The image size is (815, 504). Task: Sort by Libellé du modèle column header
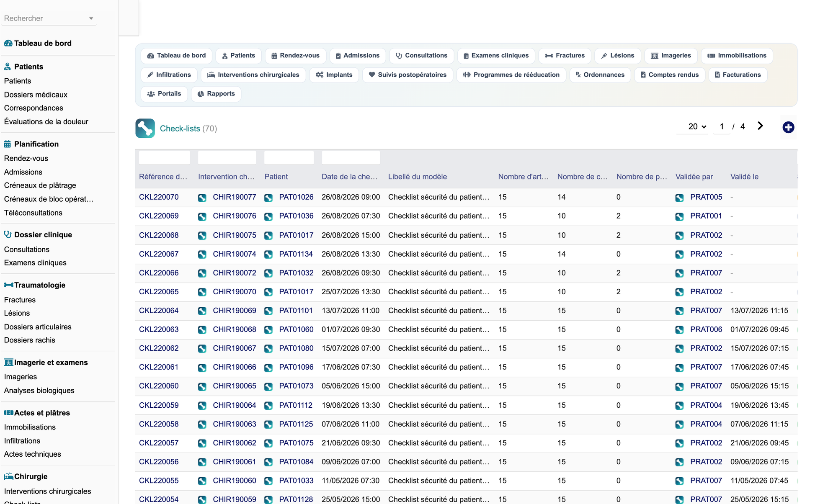[417, 177]
